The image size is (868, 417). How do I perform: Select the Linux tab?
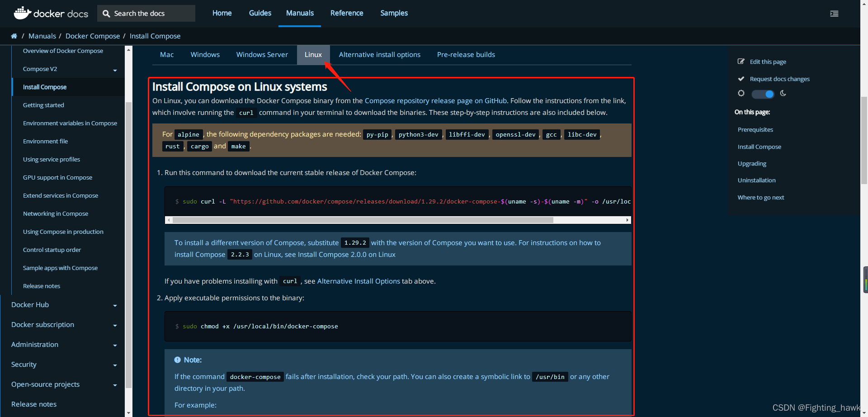(313, 55)
